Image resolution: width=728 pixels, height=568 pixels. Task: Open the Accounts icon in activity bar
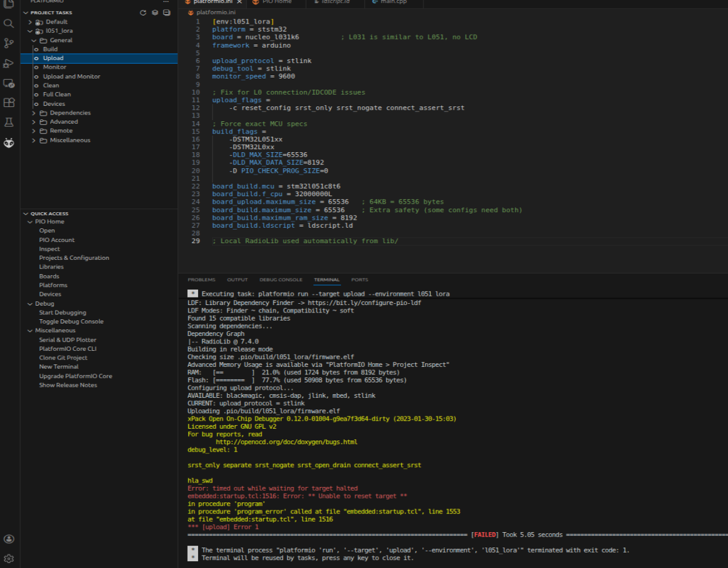click(x=9, y=539)
